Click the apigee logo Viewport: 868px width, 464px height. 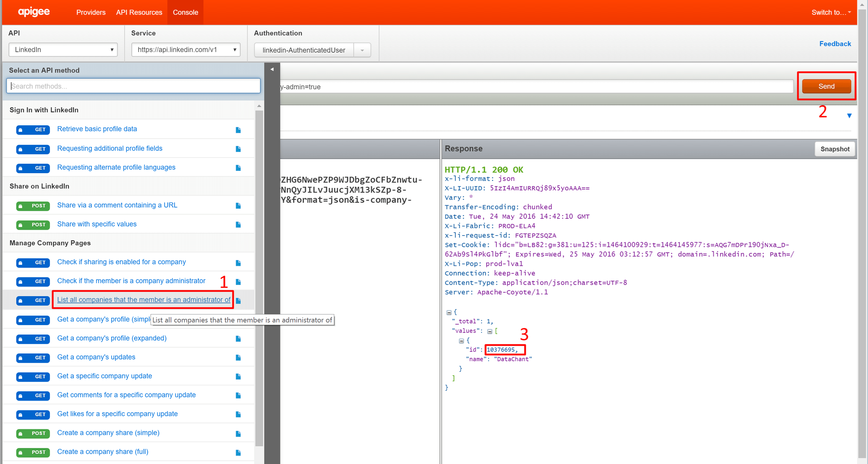coord(34,12)
